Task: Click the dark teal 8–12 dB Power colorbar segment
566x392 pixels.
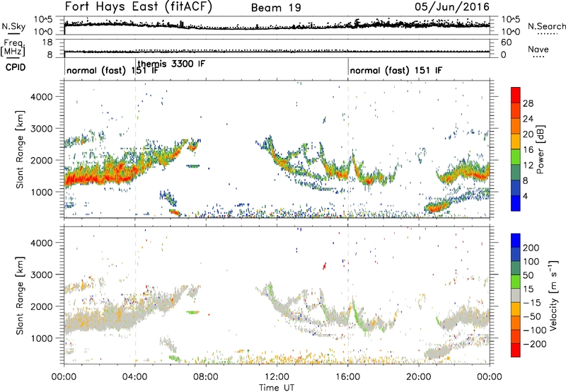Action: click(516, 173)
